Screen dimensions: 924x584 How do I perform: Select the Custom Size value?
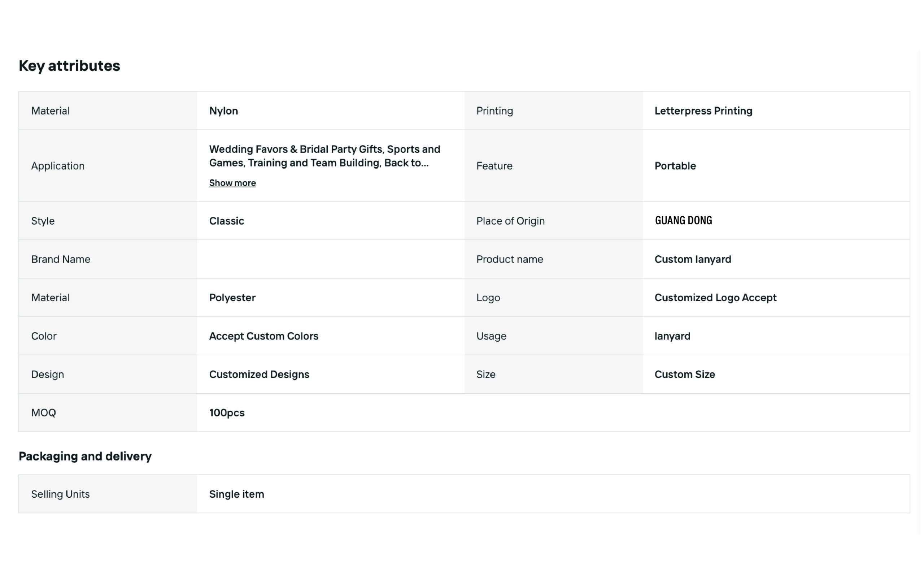pos(685,375)
